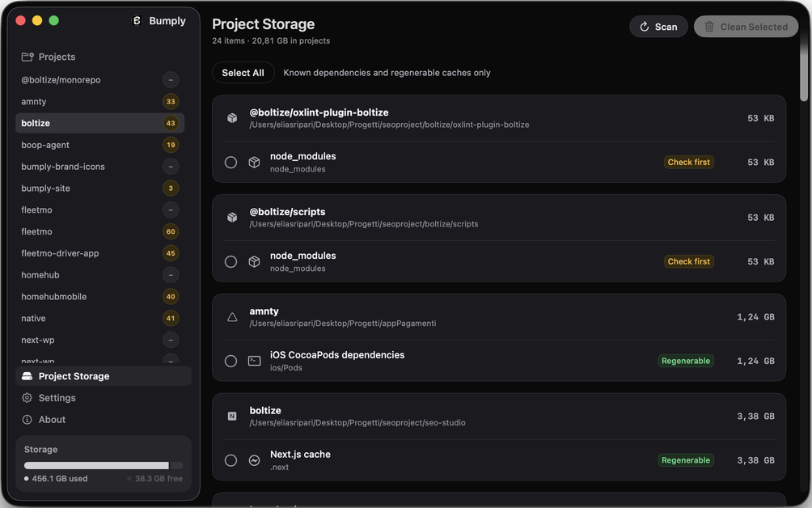This screenshot has height=508, width=812.
Task: Click the 60 badge next to fleetmo
Action: pos(171,231)
